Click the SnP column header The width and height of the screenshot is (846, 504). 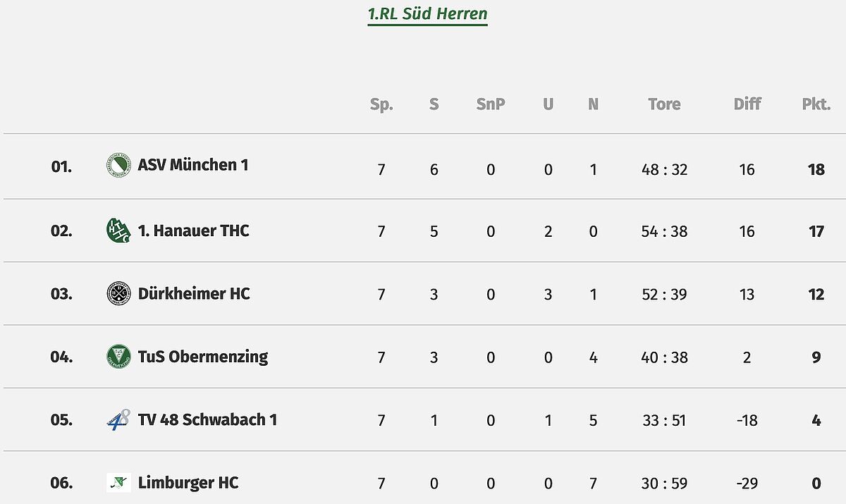491,104
